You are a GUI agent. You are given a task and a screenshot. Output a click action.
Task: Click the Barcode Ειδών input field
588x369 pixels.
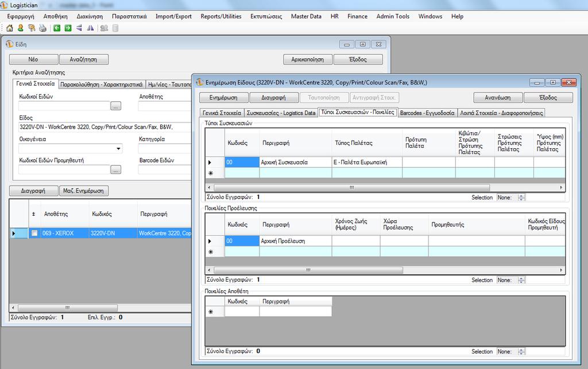click(165, 170)
